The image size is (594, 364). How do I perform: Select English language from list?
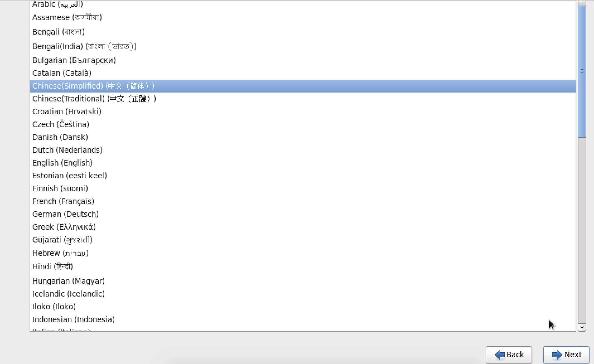pos(62,162)
